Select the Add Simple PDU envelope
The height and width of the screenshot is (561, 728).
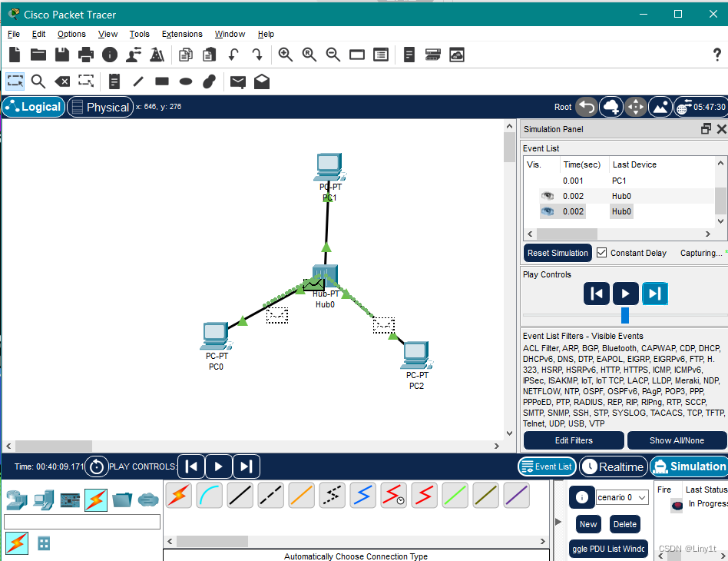tap(238, 81)
